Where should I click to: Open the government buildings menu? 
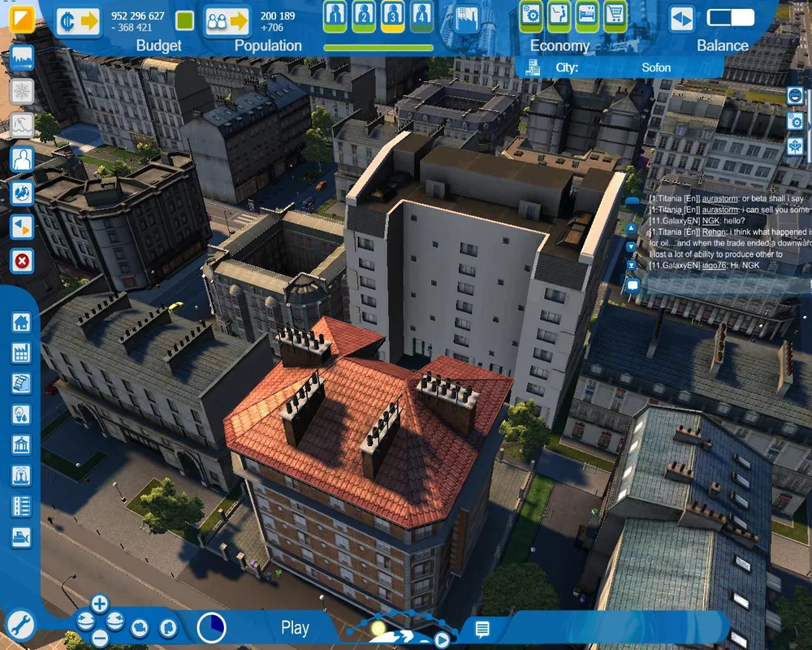[21, 444]
